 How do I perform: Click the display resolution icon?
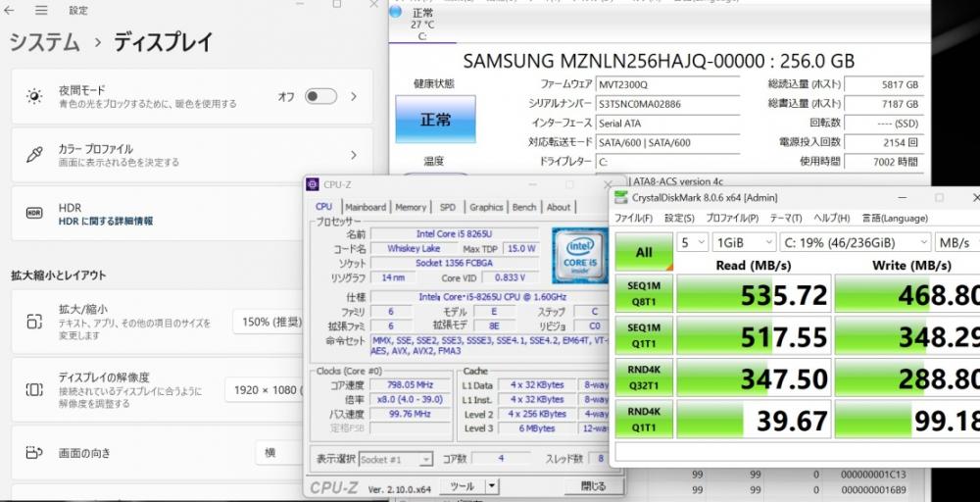33,390
